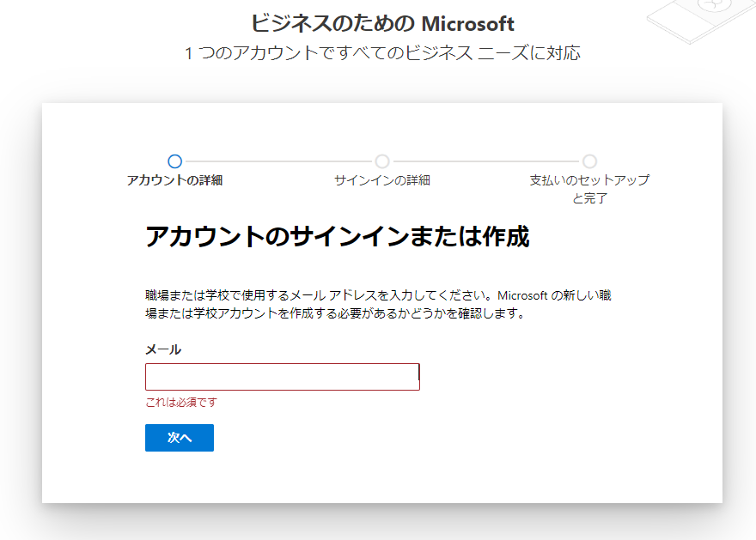Viewport: 756px width, 540px height.
Task: Click the 1 つのアカウント subtitle text
Action: pyautogui.click(x=382, y=52)
